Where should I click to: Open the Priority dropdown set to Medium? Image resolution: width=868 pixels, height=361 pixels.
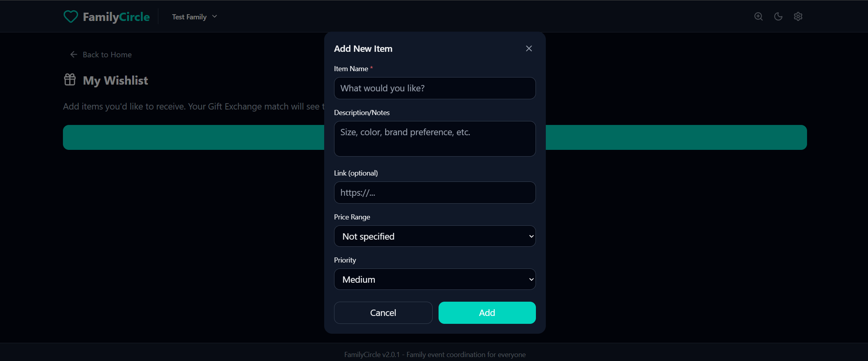435,280
